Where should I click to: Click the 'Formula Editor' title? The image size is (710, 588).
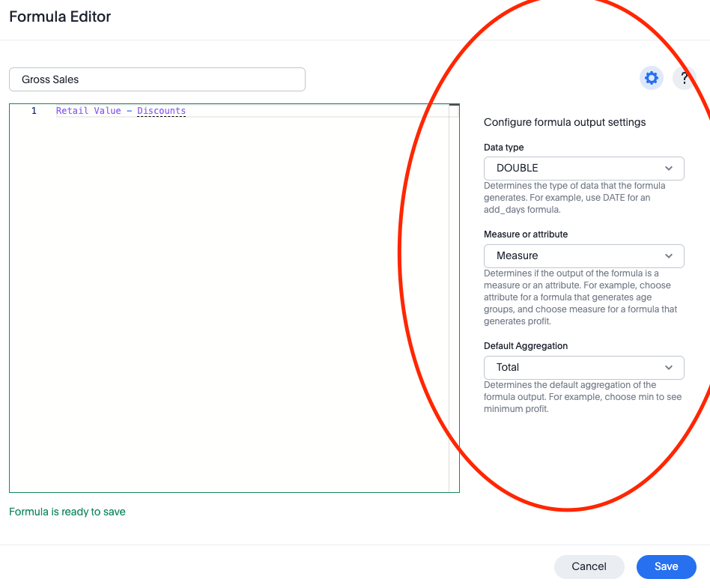[x=60, y=16]
